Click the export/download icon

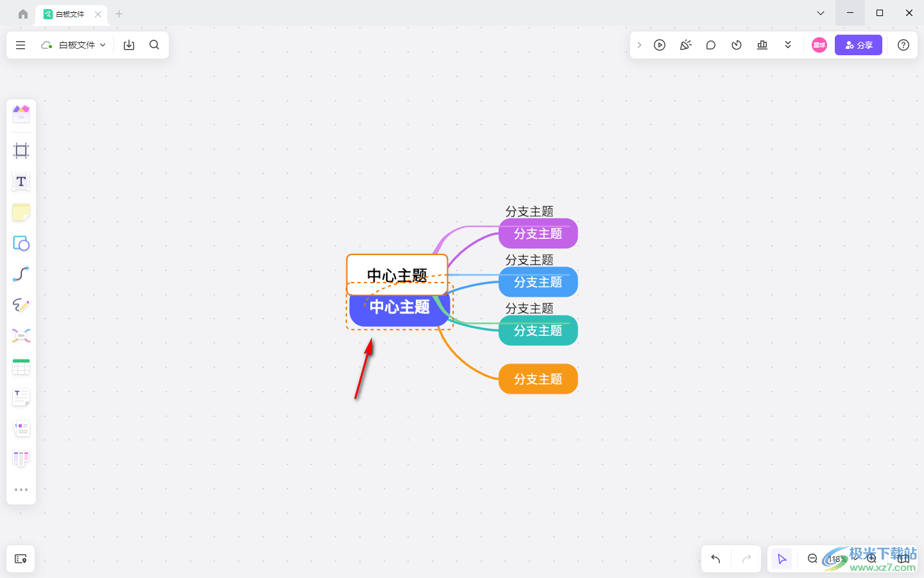click(x=129, y=45)
